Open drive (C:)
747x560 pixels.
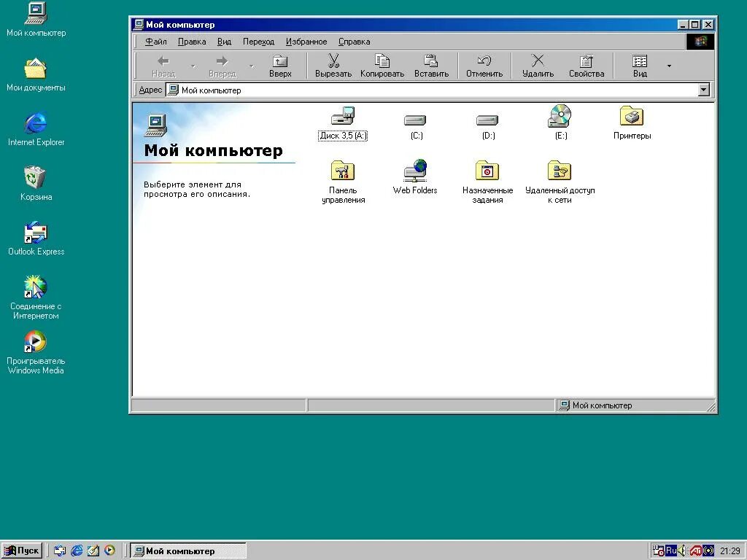pos(414,120)
